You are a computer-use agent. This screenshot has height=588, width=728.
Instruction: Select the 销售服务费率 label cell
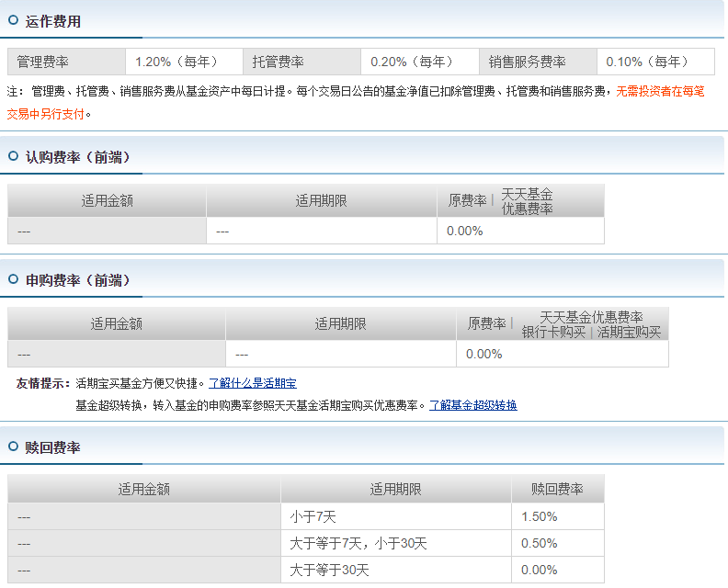coord(538,62)
